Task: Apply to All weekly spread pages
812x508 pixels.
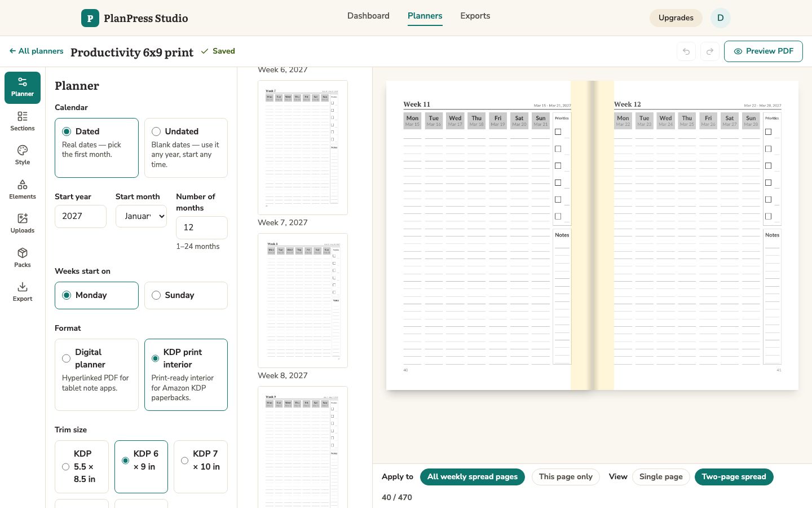Action: 473,477
